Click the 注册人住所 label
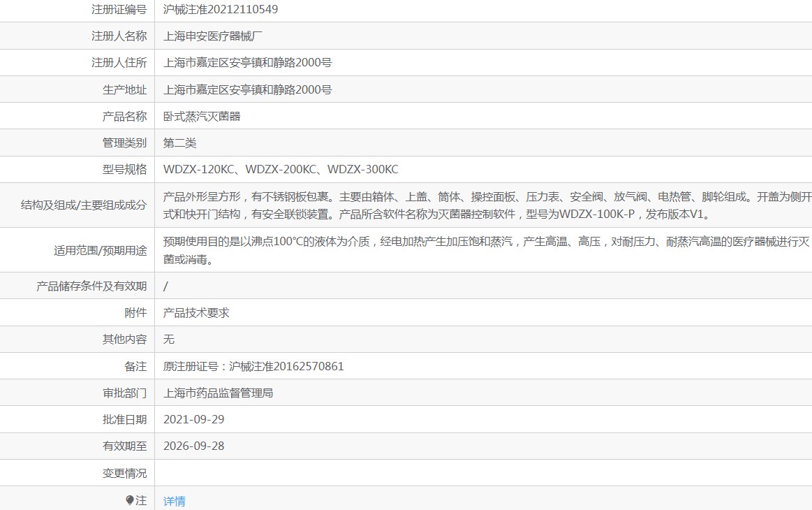The width and height of the screenshot is (812, 510). pos(119,63)
